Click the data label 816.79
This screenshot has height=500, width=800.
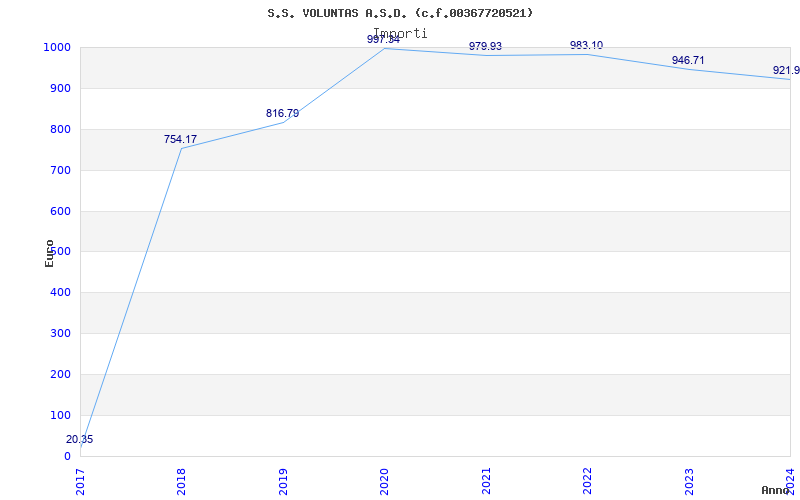[282, 113]
